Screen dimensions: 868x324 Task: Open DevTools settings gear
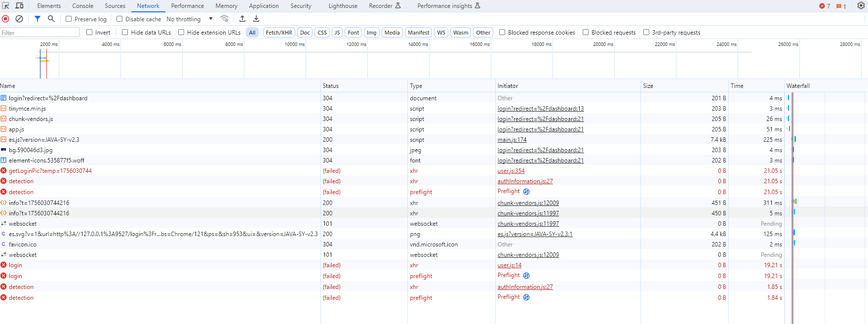[x=861, y=5]
